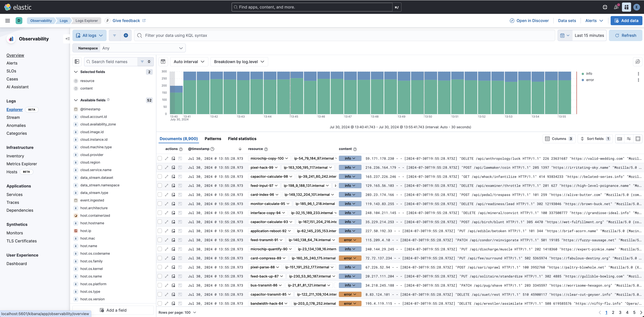Open degraded doc icon for pixel-hack-99 row
The width and height of the screenshot is (644, 317).
pyautogui.click(x=173, y=167)
